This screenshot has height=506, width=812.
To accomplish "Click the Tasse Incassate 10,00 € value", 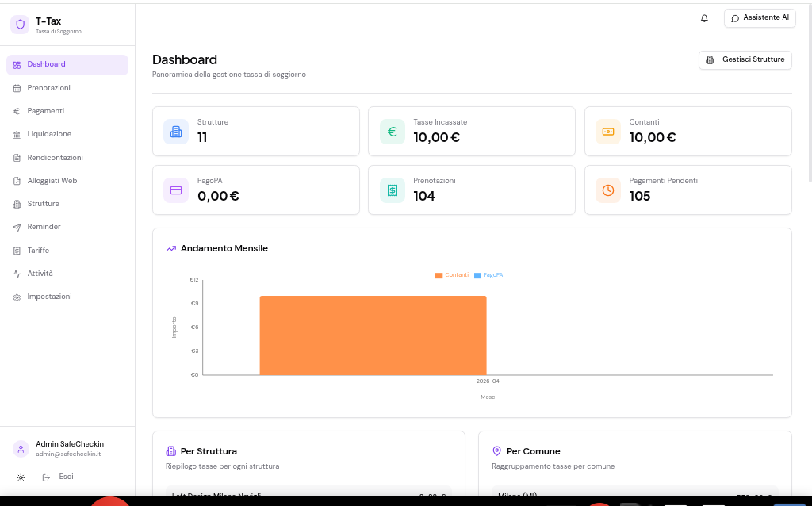I will point(437,137).
